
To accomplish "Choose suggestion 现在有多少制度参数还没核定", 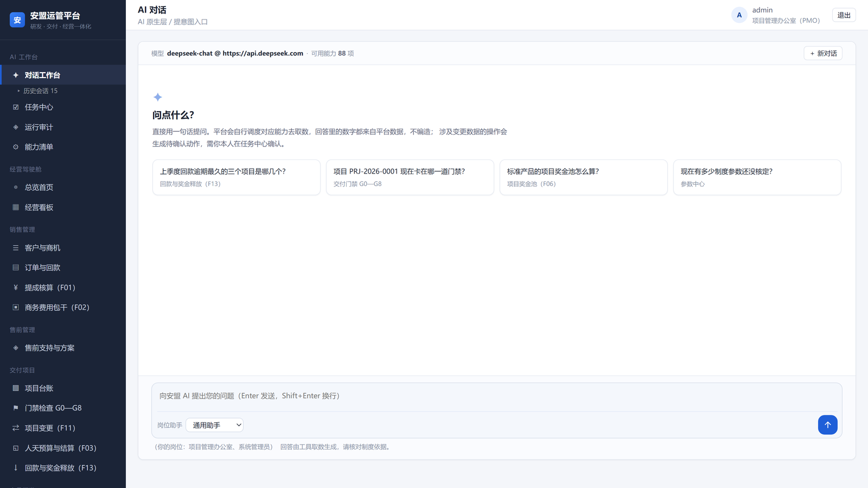I will coord(757,177).
